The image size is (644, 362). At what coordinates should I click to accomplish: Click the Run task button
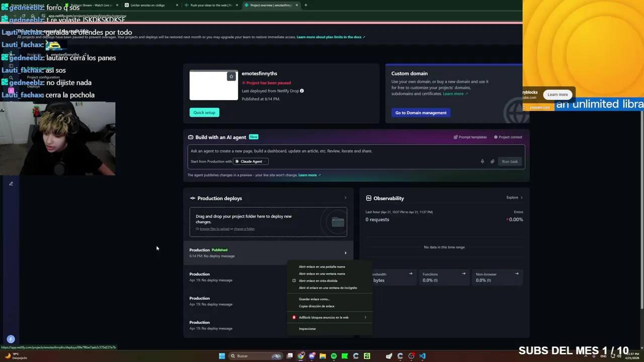510,161
